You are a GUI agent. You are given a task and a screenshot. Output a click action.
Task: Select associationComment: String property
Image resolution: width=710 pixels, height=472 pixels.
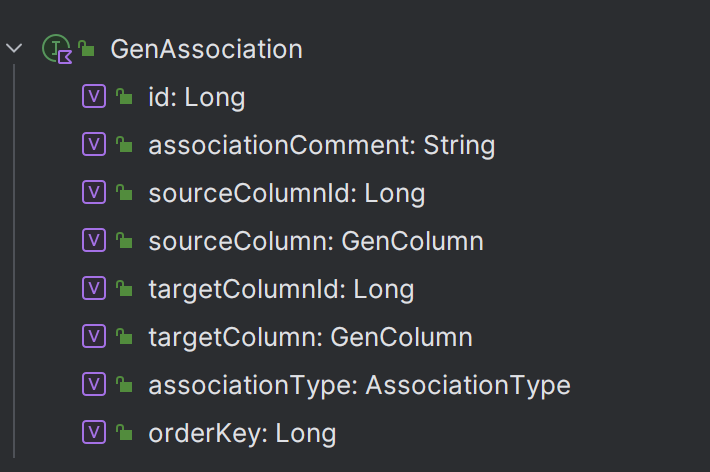[322, 145]
